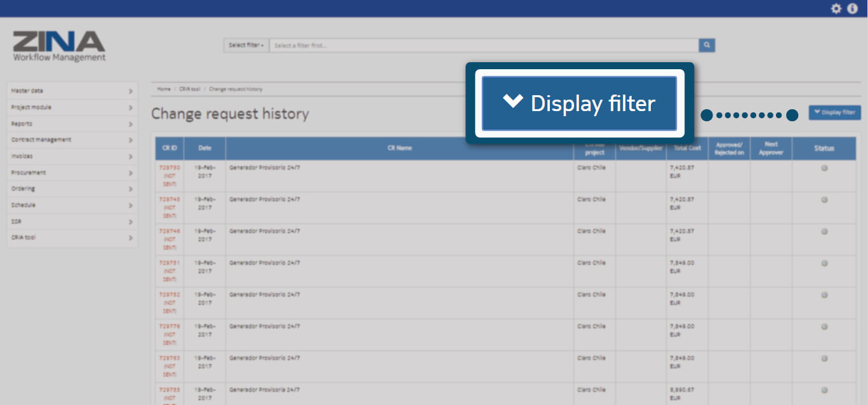Image resolution: width=868 pixels, height=405 pixels.
Task: Open the Procurement sidebar menu
Action: click(x=72, y=173)
